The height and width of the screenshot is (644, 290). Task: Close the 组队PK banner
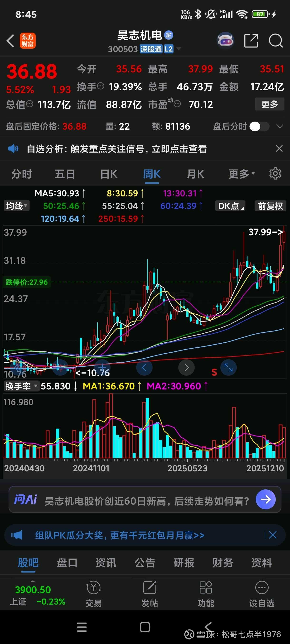[x=272, y=535]
